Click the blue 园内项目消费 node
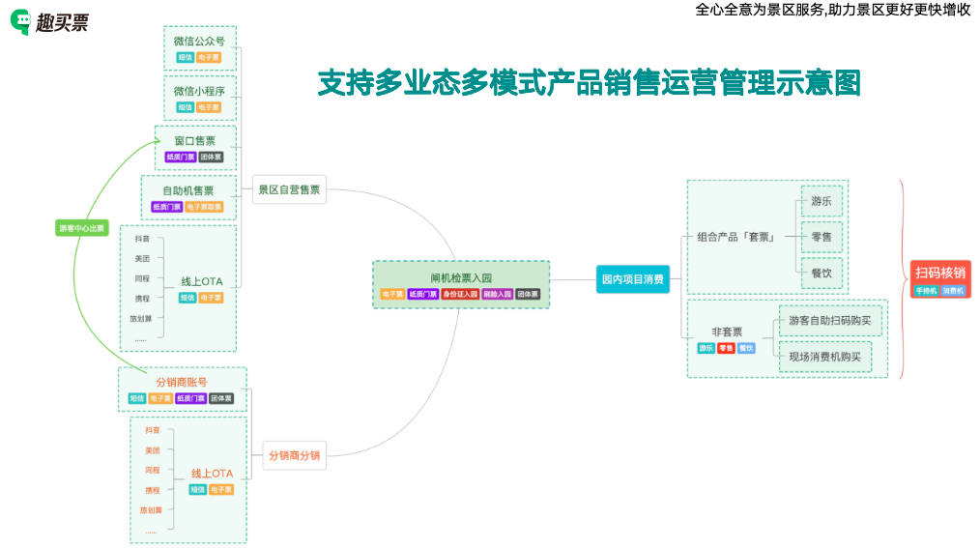Viewport: 980px width, 548px height. coord(632,279)
